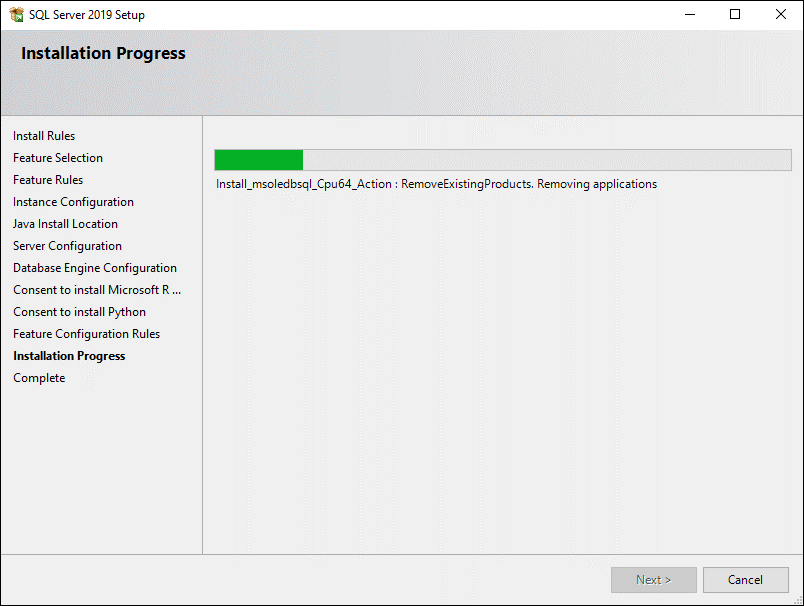The height and width of the screenshot is (606, 804).
Task: Click the bold Installation Progress step
Action: (69, 356)
